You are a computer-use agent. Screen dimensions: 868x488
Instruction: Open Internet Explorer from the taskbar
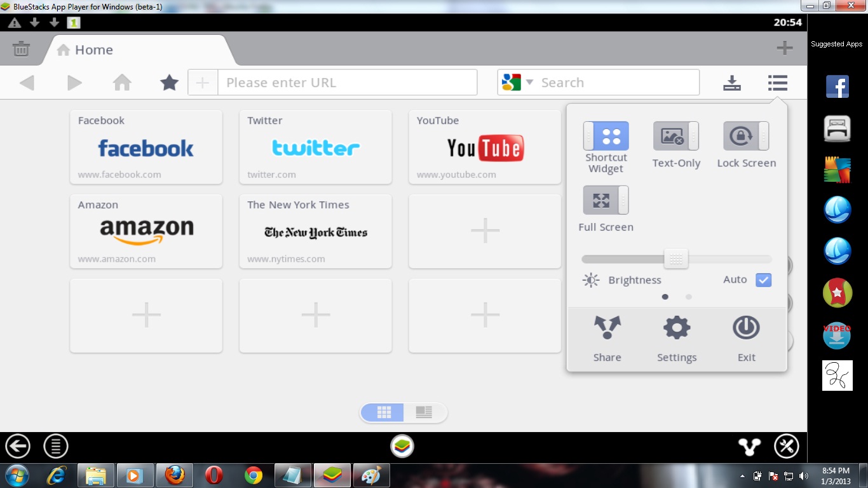point(57,475)
